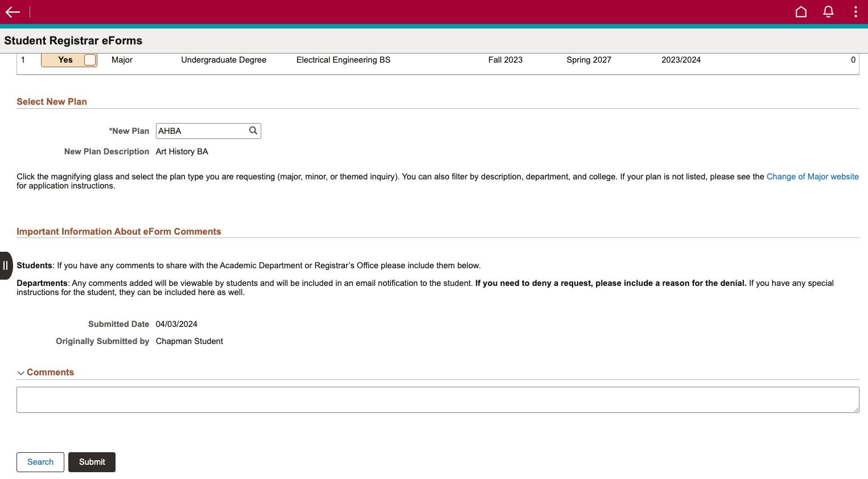Go back using the left arrow icon
Image resolution: width=868 pixels, height=479 pixels.
tap(13, 12)
